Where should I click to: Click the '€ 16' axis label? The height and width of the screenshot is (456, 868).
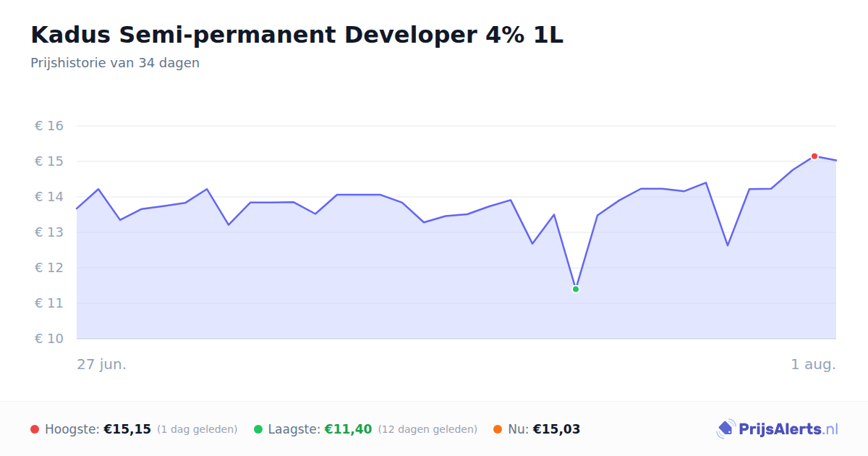coord(49,126)
